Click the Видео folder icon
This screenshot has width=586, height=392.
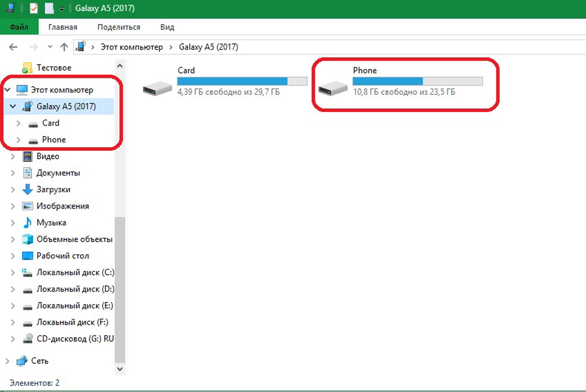(27, 156)
